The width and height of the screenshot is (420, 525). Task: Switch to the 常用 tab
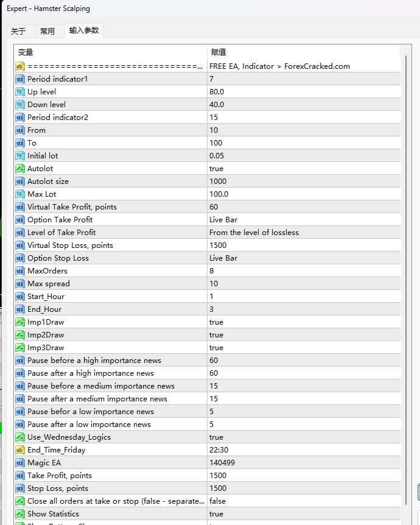point(47,31)
